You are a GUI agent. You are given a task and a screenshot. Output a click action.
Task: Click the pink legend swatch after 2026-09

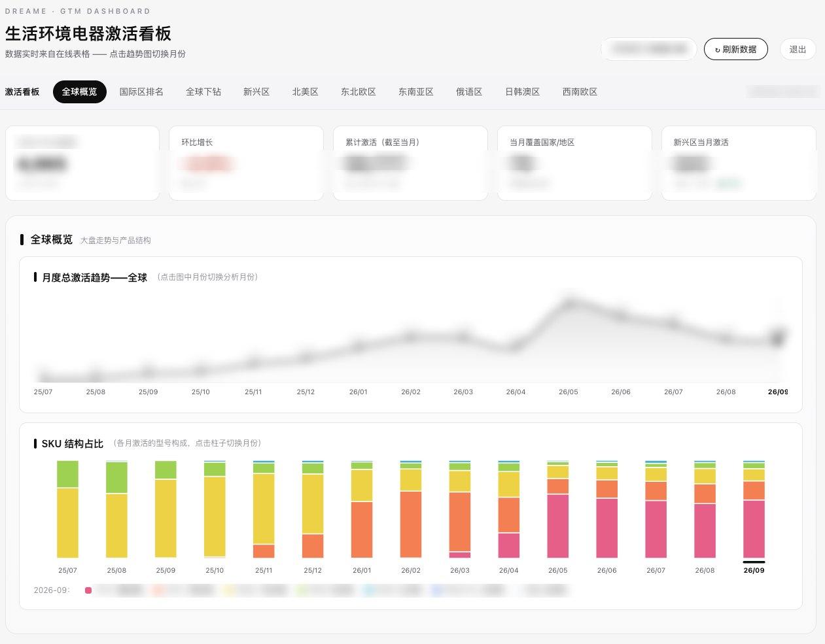(x=88, y=590)
